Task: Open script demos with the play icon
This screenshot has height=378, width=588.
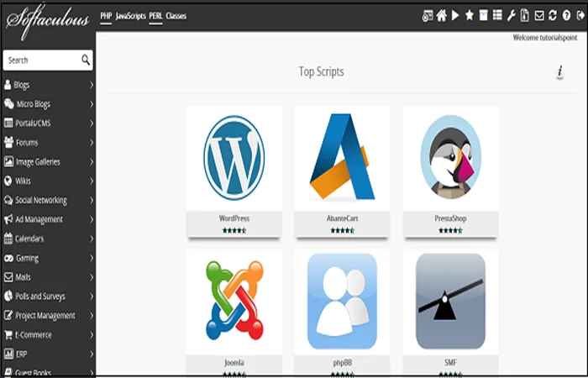Action: click(455, 15)
